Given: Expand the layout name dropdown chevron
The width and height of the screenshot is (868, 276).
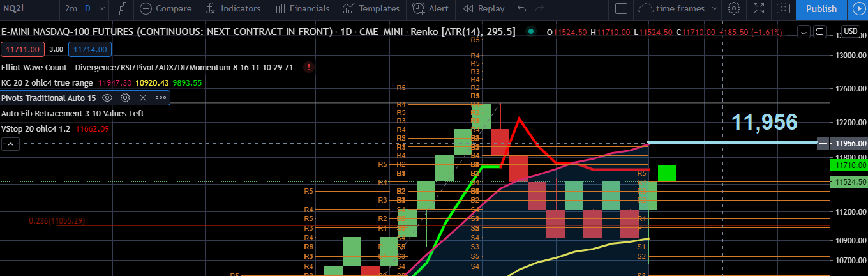Looking at the screenshot, I should (715, 9).
